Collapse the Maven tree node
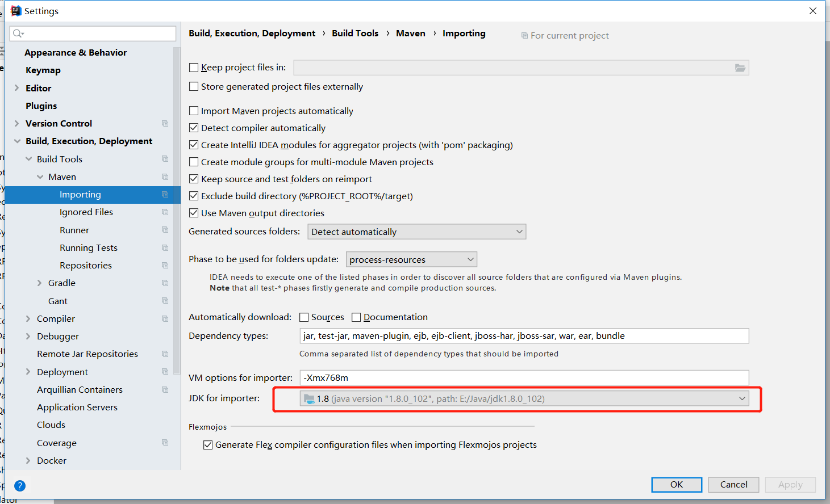830x504 pixels. coord(40,177)
